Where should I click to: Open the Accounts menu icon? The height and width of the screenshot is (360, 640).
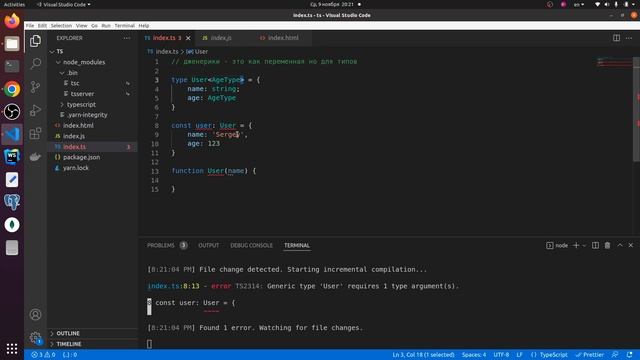tap(36, 314)
